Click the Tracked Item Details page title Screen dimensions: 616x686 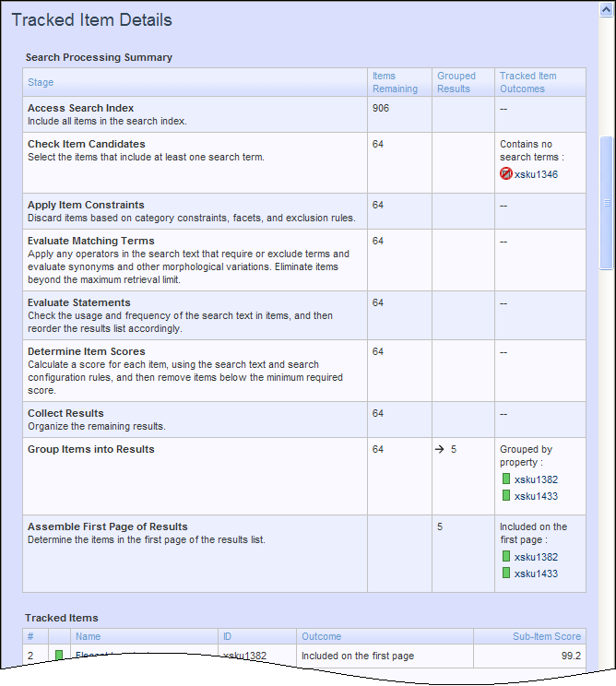point(92,20)
